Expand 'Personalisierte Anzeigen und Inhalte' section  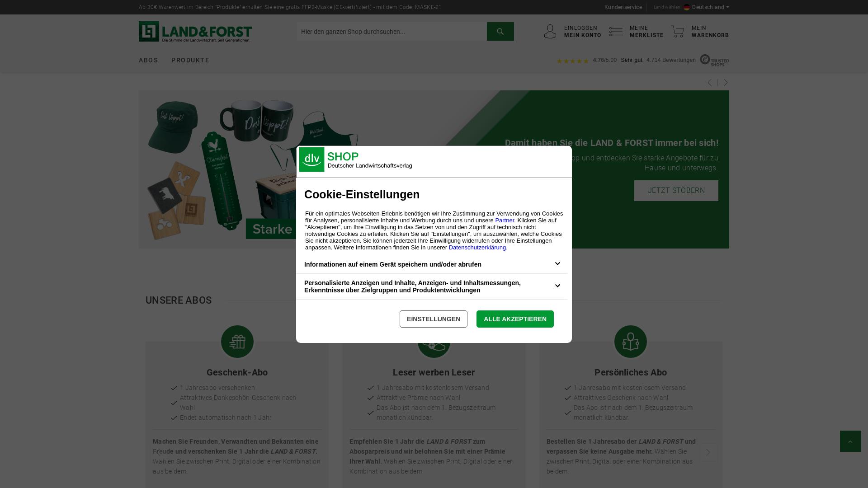click(x=557, y=286)
